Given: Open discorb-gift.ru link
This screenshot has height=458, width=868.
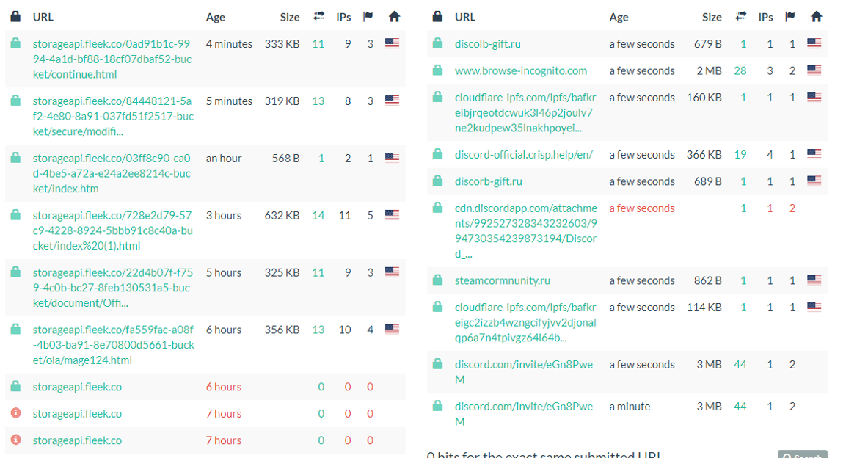Looking at the screenshot, I should click(488, 181).
